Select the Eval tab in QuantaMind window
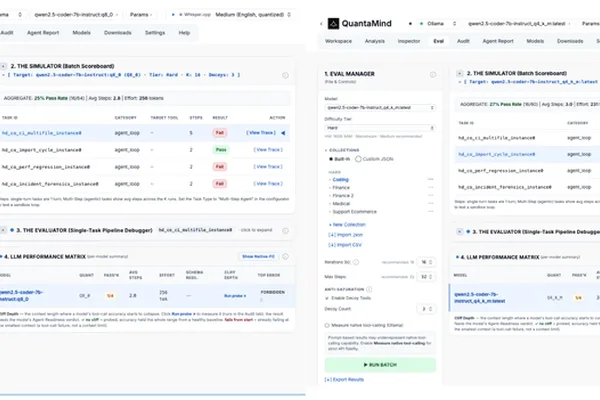The height and width of the screenshot is (400, 600). coord(439,41)
